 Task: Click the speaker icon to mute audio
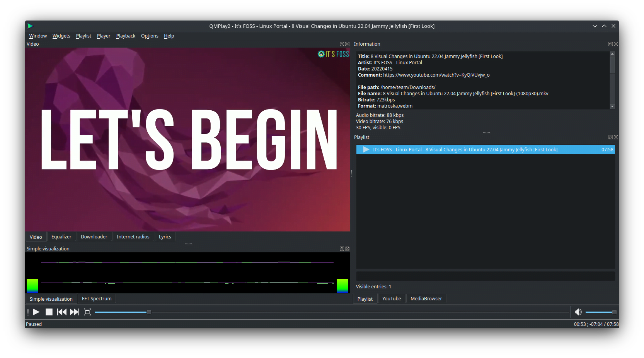578,312
